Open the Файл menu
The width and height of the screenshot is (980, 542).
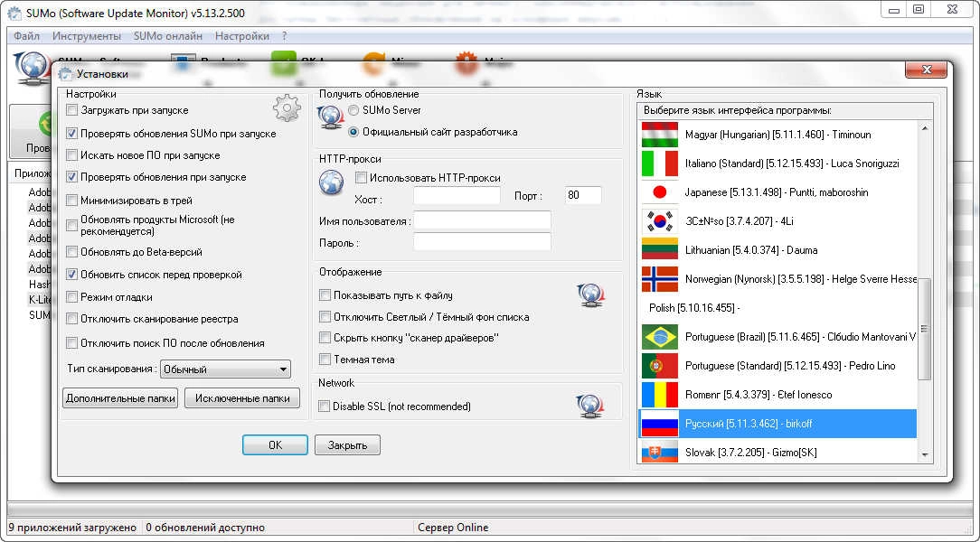tap(26, 36)
